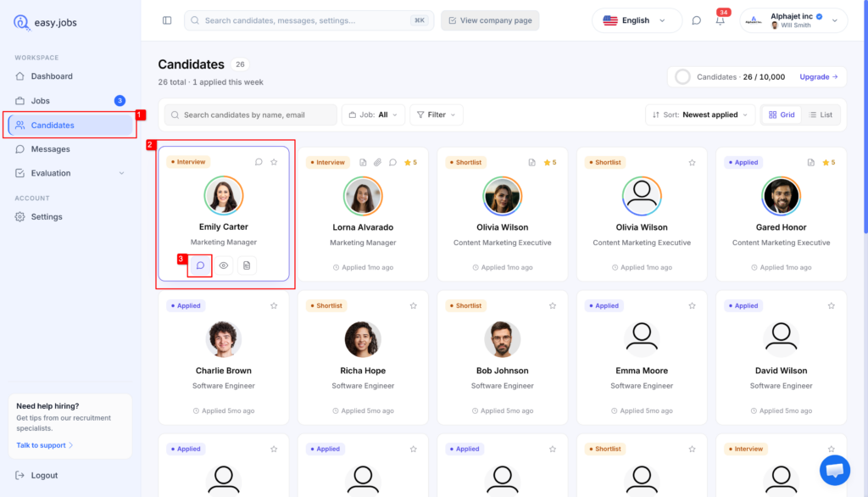This screenshot has width=868, height=497.
Task: Click comment icon at top of Emily Carter card
Action: coord(259,162)
